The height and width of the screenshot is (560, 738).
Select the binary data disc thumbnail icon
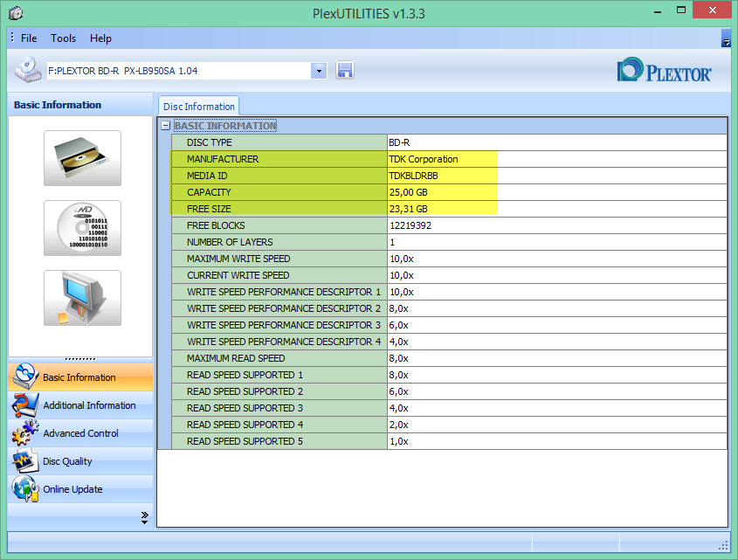pos(82,228)
